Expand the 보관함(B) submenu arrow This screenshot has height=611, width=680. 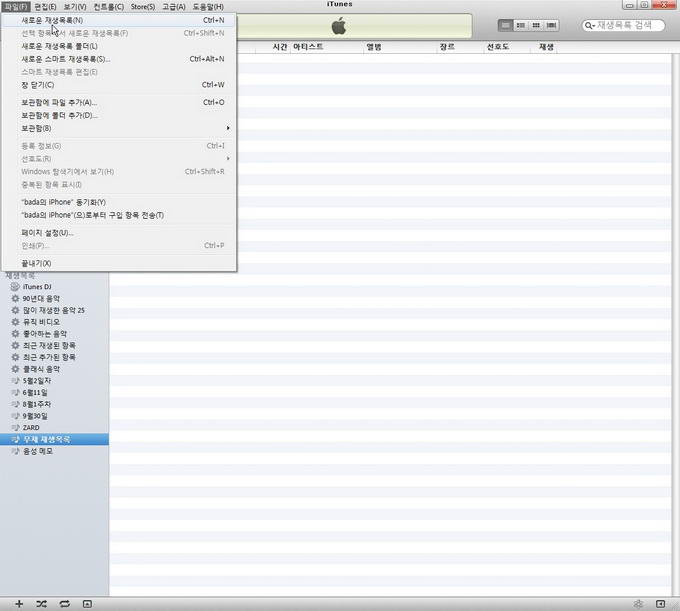(228, 128)
